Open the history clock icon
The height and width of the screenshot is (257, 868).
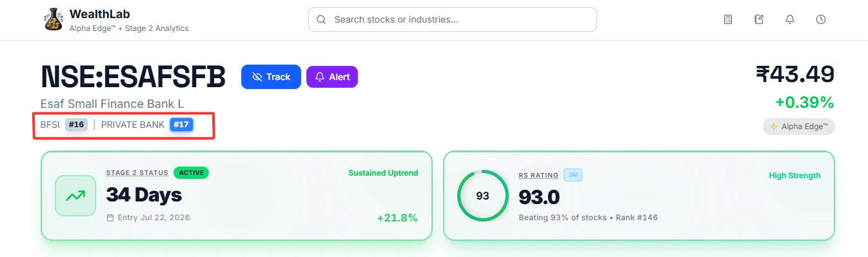821,19
